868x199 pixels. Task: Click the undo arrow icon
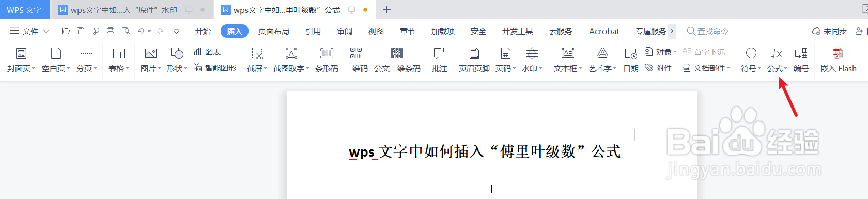click(141, 31)
